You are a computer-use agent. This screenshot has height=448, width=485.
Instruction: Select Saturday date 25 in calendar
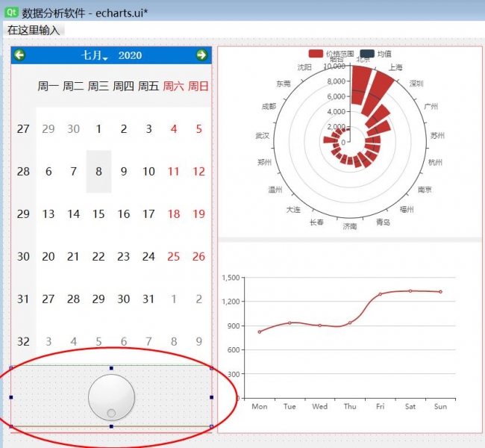point(174,256)
